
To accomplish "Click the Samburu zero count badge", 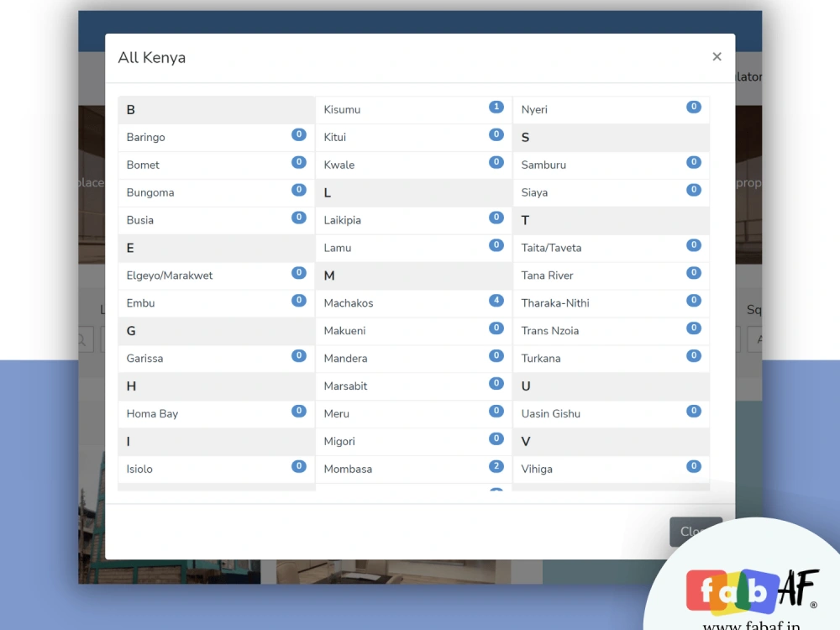I will (694, 162).
